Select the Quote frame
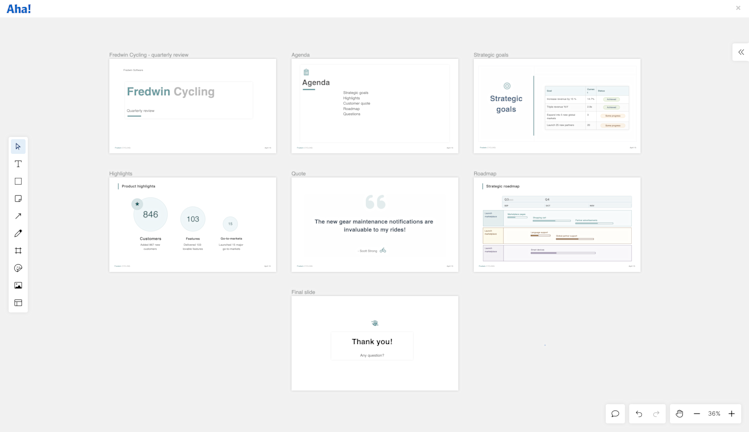 click(x=375, y=225)
